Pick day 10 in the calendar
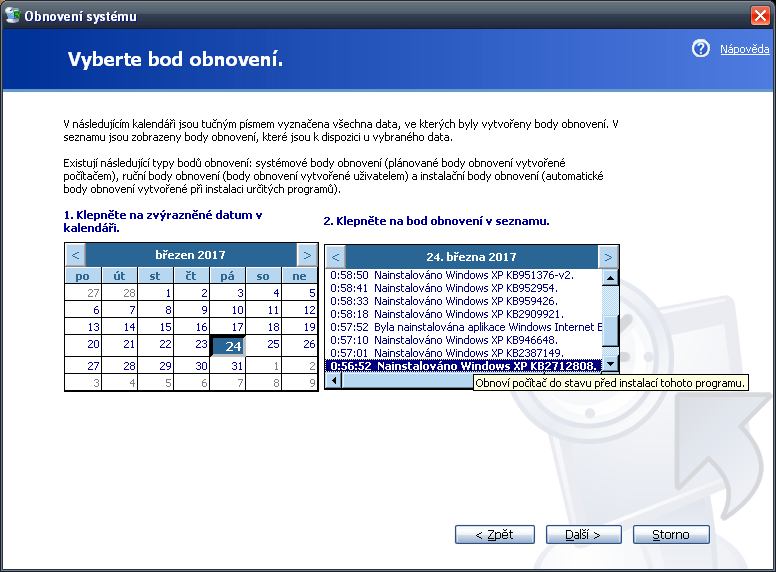This screenshot has width=776, height=572. pyautogui.click(x=228, y=310)
